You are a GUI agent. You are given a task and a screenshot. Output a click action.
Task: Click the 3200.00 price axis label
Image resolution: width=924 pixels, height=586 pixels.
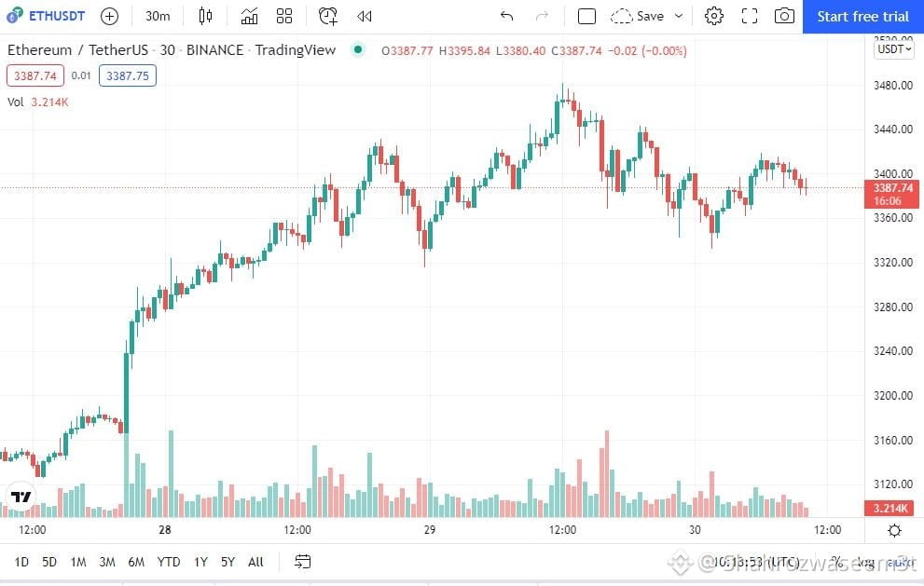tap(893, 395)
